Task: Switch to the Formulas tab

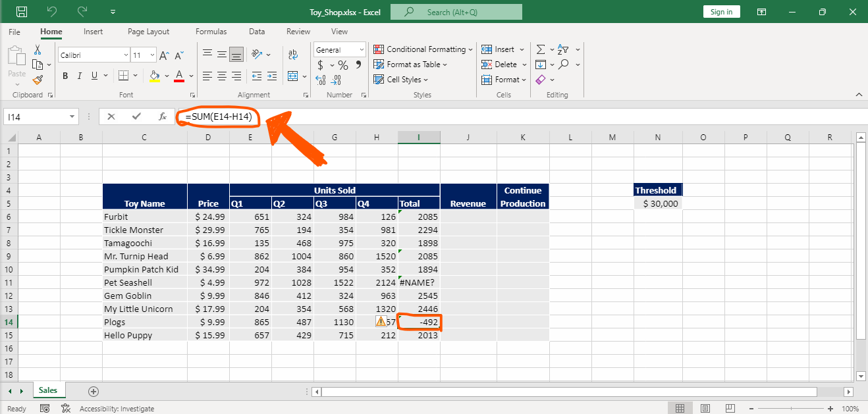Action: click(211, 32)
